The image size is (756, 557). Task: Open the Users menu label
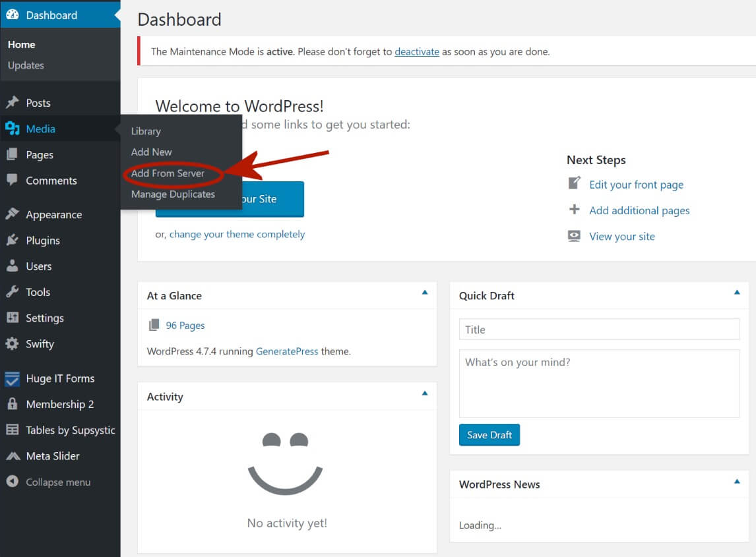(x=38, y=266)
